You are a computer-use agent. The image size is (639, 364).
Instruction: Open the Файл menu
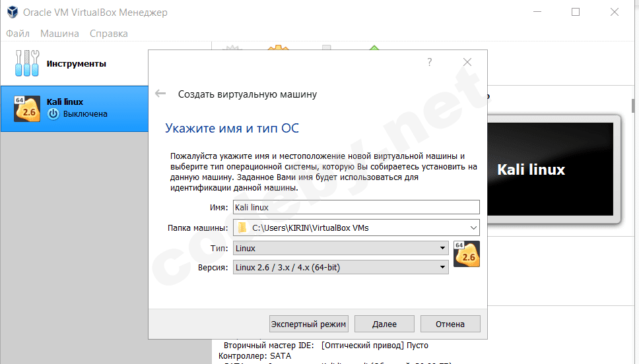point(18,34)
